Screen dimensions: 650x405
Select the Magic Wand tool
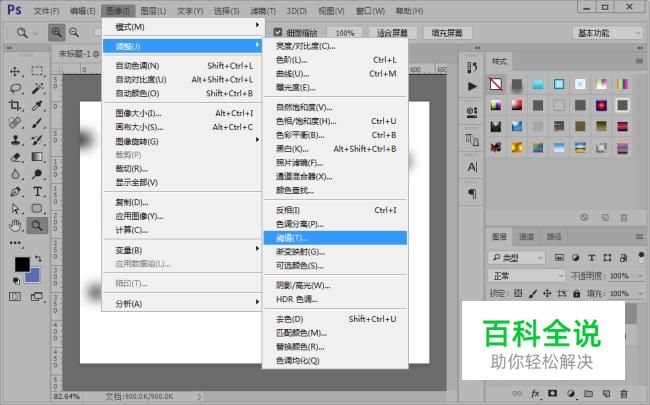tap(37, 88)
